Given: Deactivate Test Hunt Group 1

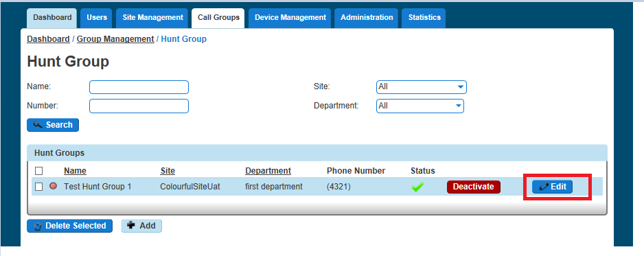Looking at the screenshot, I should [x=474, y=187].
